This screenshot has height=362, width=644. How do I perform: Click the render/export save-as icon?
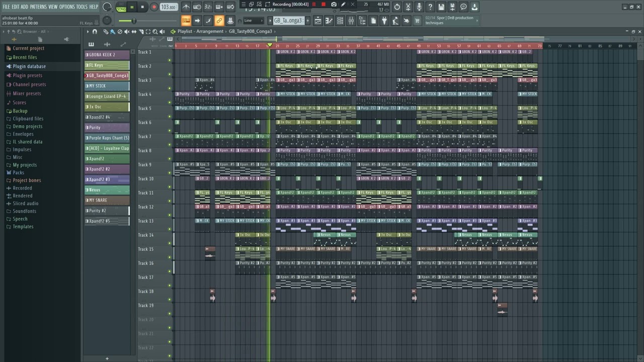coord(452,7)
